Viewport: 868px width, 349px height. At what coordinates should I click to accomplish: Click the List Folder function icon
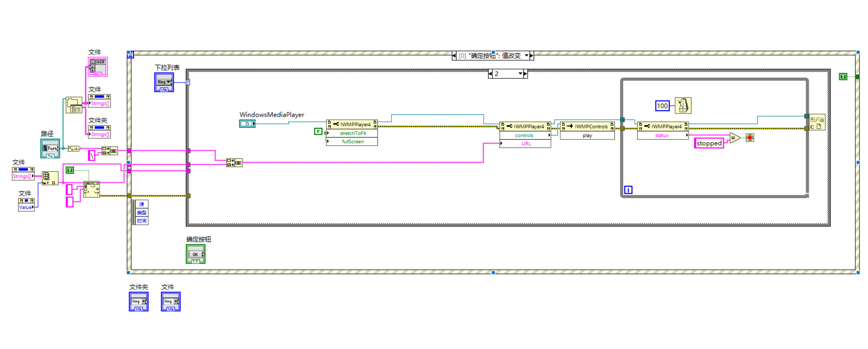[x=74, y=105]
